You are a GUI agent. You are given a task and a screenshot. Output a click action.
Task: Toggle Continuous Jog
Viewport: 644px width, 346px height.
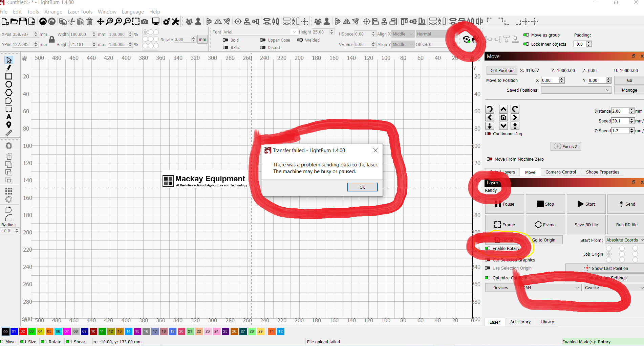488,134
